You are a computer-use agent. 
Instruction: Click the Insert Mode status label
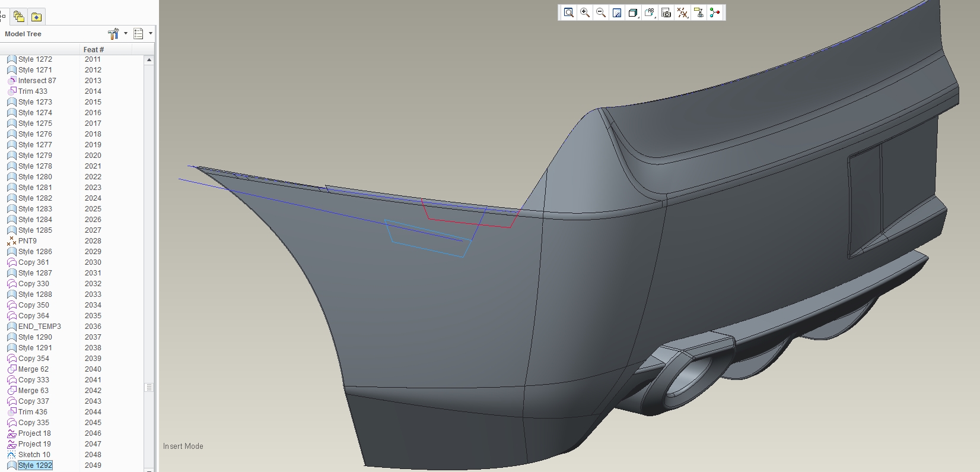coord(183,446)
